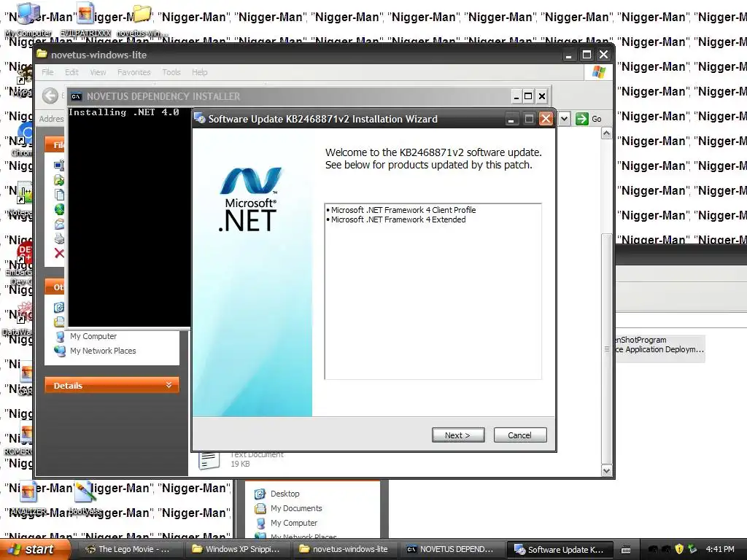Screen dimensions: 747x560
Task: Open Edit menu in novetus-windows-lite explorer
Action: pyautogui.click(x=71, y=72)
